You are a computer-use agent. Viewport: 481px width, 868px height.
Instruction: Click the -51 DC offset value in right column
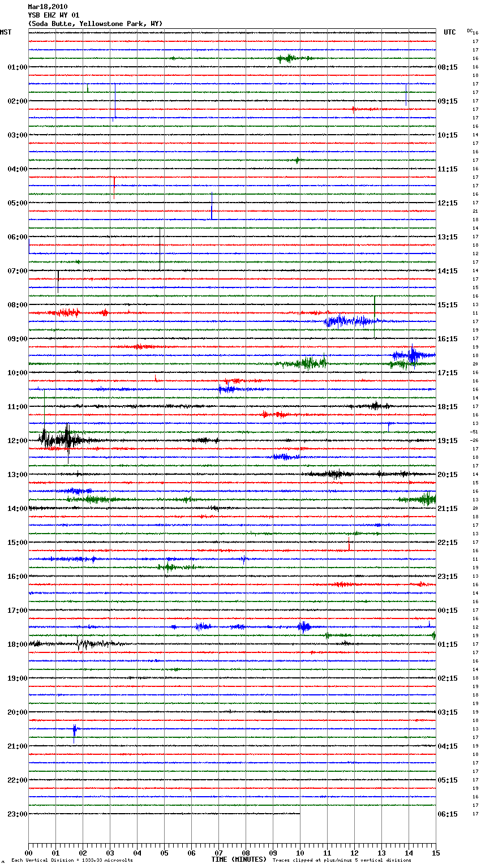474,432
